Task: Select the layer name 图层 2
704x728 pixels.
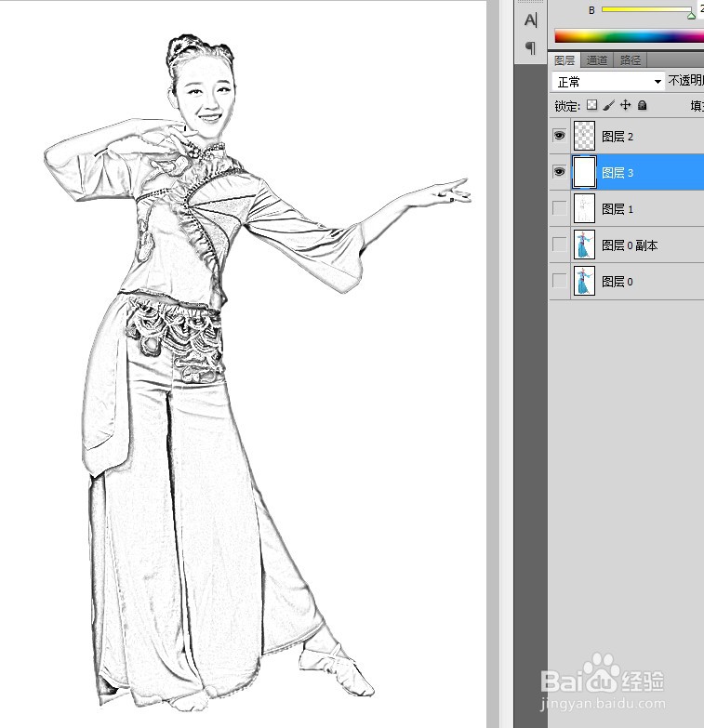Action: coord(618,137)
